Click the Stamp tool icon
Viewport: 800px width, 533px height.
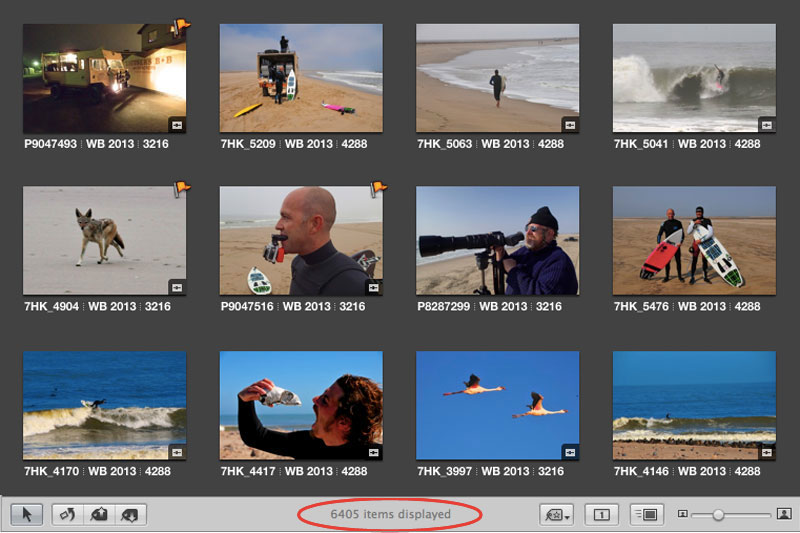(x=129, y=515)
